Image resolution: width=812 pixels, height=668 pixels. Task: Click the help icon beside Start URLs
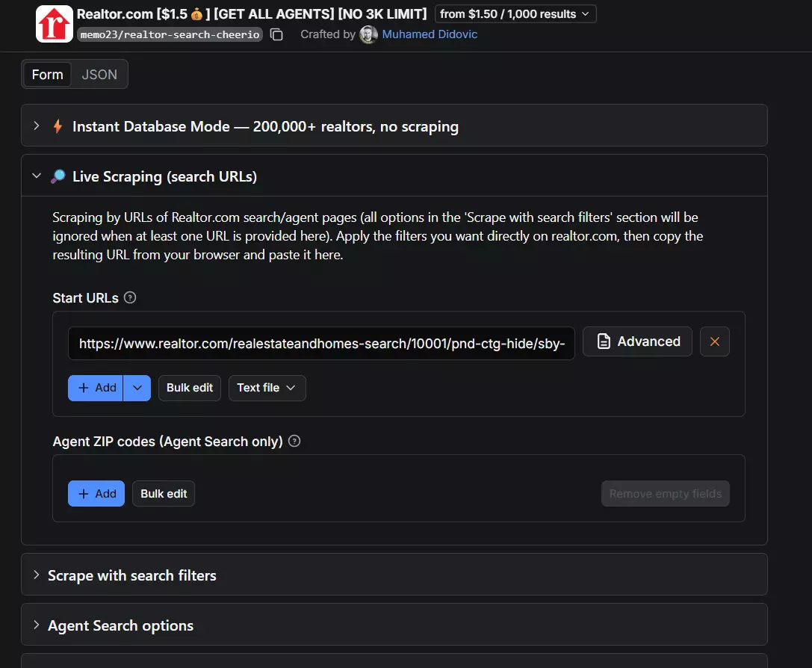[130, 297]
